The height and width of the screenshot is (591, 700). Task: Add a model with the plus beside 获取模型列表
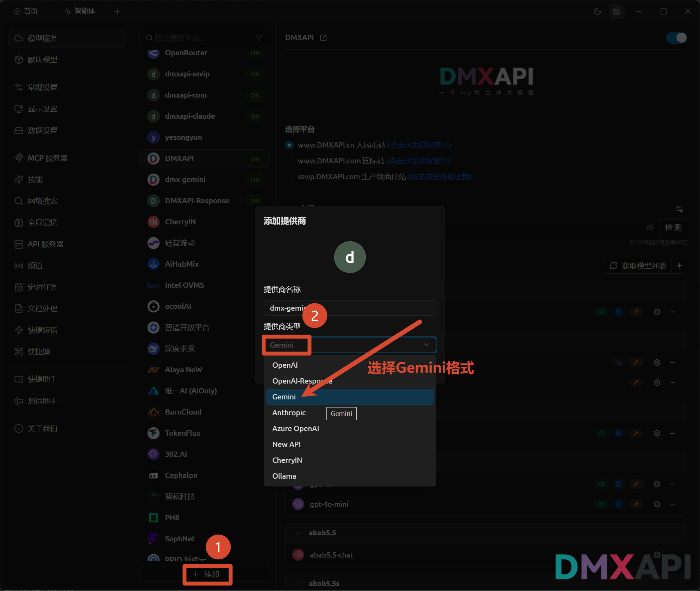tap(679, 266)
